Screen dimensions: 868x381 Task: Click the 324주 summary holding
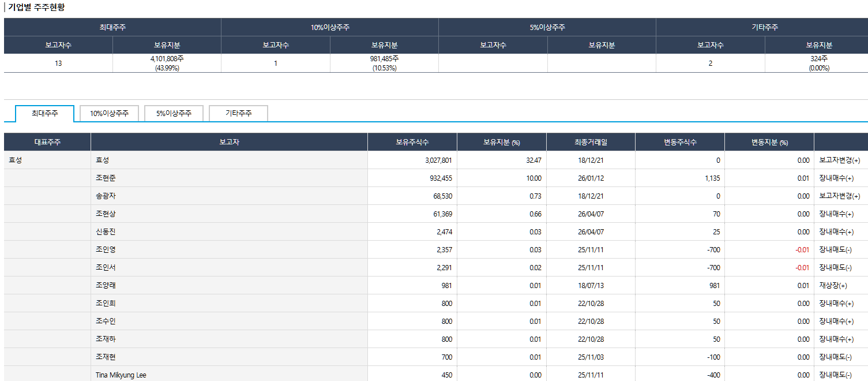click(819, 59)
